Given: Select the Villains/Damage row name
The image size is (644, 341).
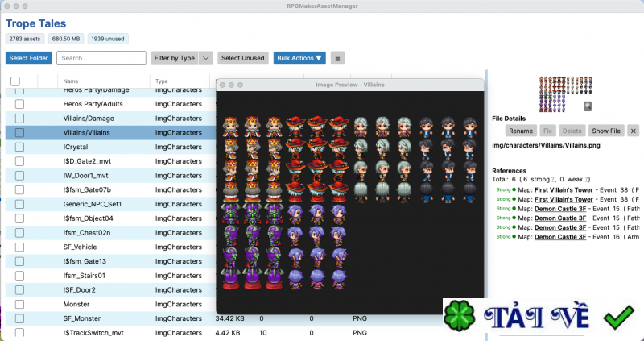Looking at the screenshot, I should (89, 119).
